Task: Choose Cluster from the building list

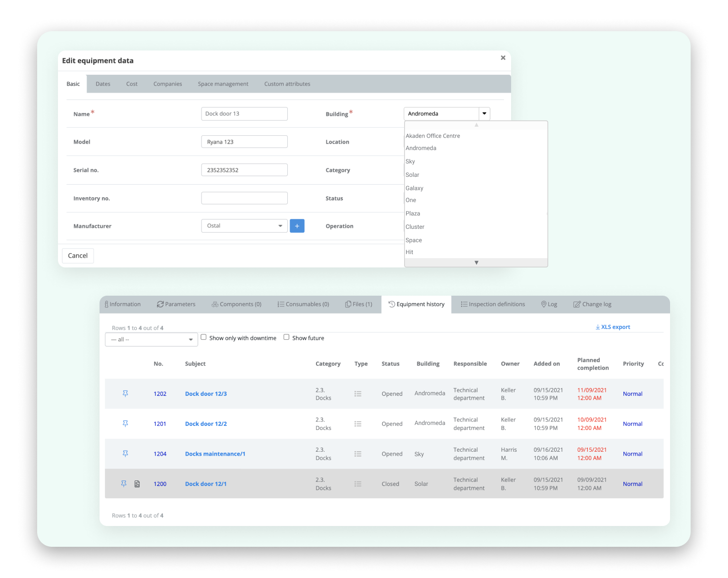Action: [415, 227]
